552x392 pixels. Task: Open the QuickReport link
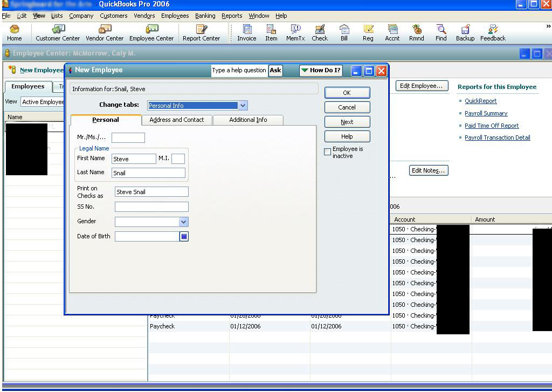tap(480, 101)
